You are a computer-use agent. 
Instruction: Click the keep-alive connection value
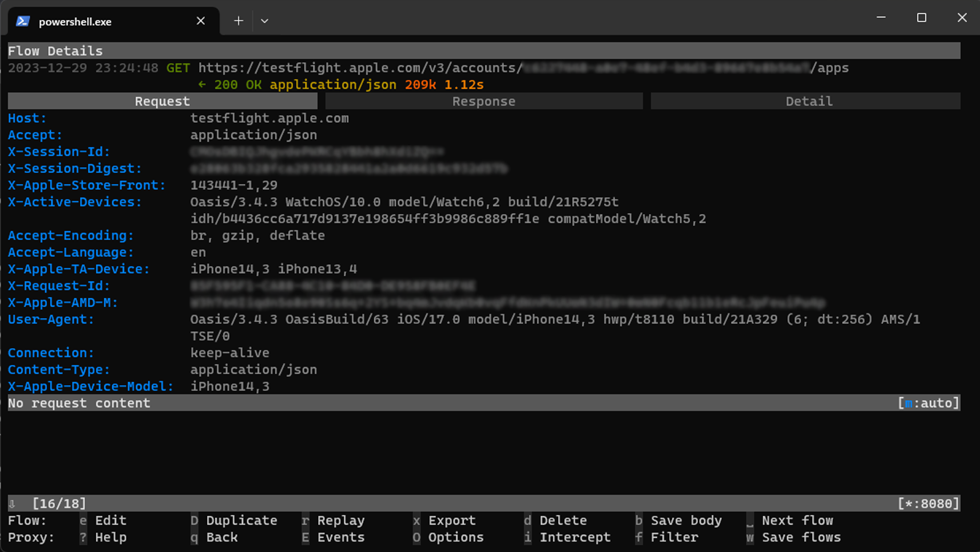230,353
